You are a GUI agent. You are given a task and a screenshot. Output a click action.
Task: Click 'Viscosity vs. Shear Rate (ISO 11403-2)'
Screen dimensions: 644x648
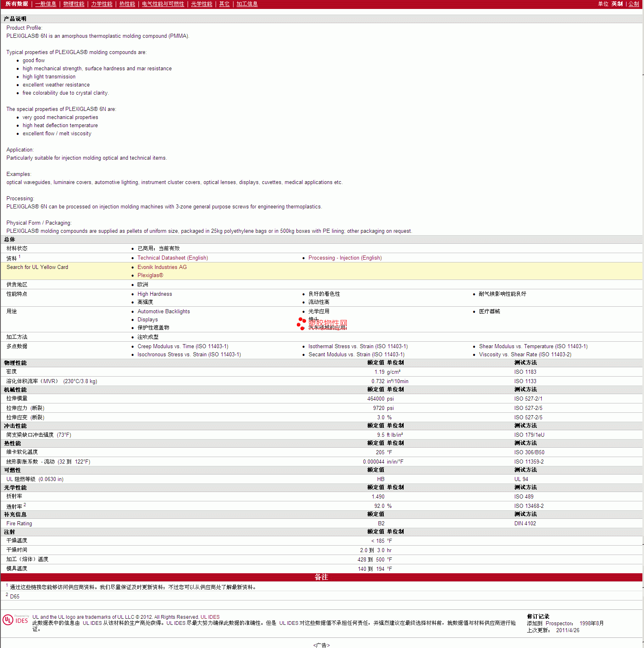(525, 354)
